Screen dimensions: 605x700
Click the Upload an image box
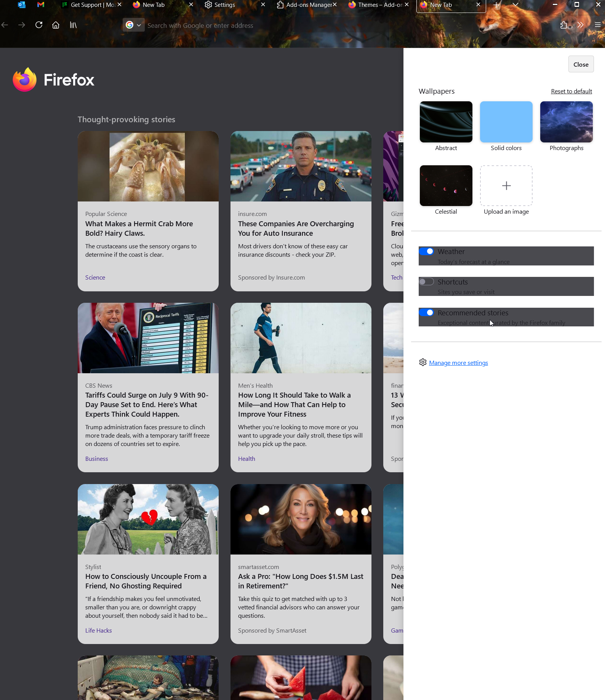[506, 186]
